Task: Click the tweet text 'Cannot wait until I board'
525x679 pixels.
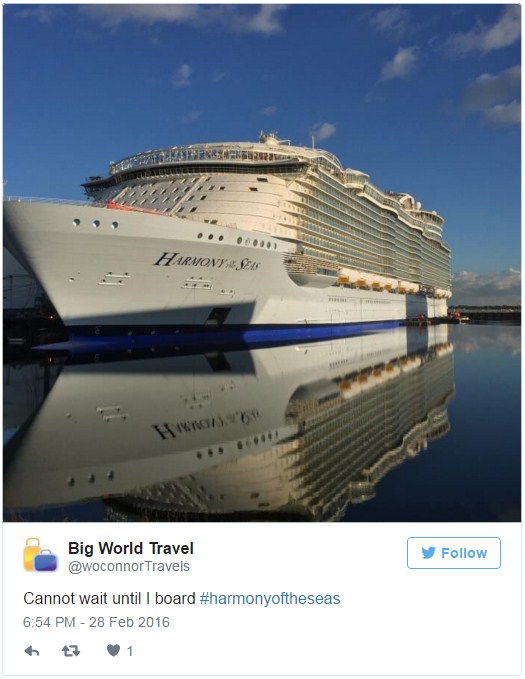Action: point(109,598)
